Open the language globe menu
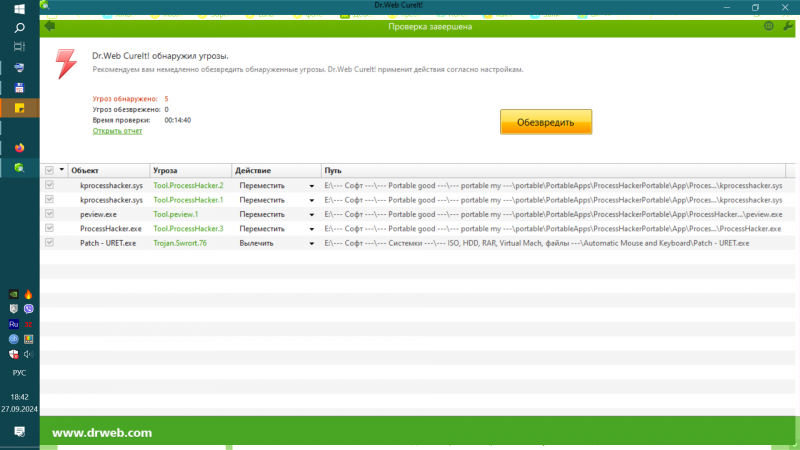Viewport: 800px width, 450px height. (x=768, y=26)
